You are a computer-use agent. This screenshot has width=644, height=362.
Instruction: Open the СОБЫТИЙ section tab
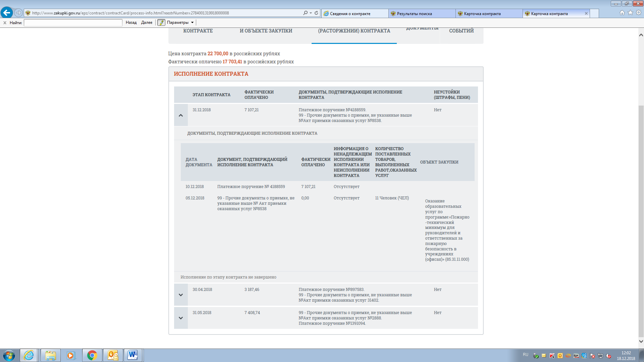461,31
